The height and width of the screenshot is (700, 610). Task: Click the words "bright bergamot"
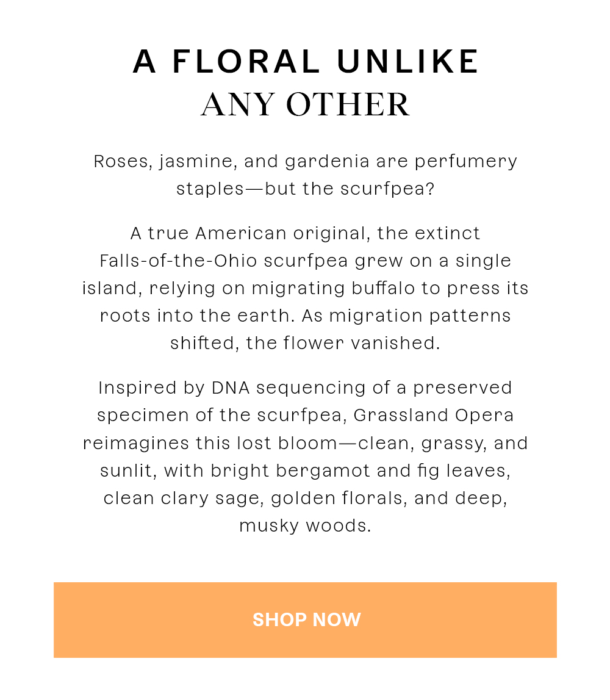click(x=290, y=471)
